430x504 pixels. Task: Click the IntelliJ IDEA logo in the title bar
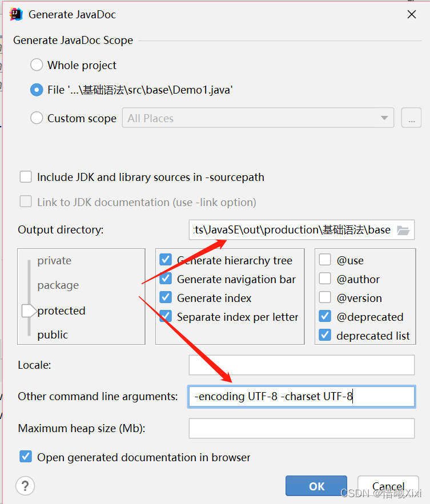(17, 14)
